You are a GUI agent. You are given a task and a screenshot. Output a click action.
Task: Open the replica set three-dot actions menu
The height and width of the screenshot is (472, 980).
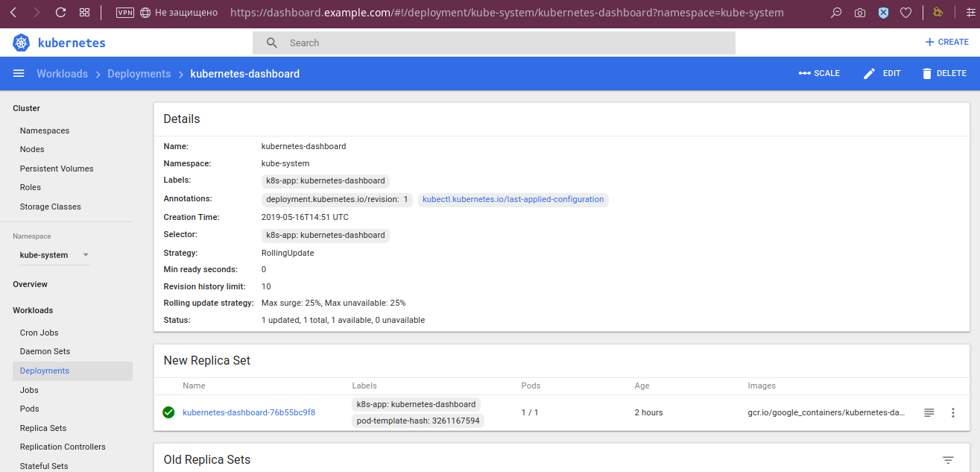(x=952, y=412)
